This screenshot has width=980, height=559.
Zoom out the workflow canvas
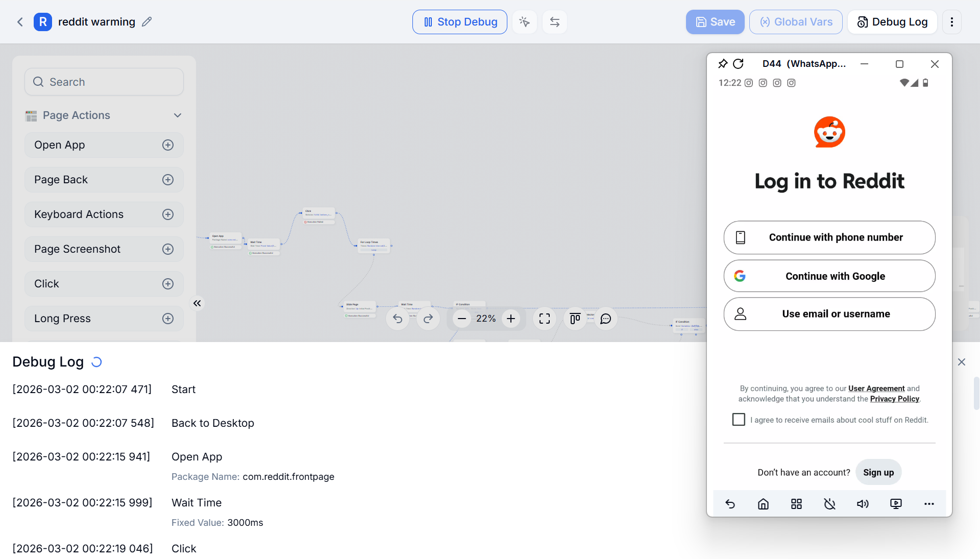[x=461, y=319]
